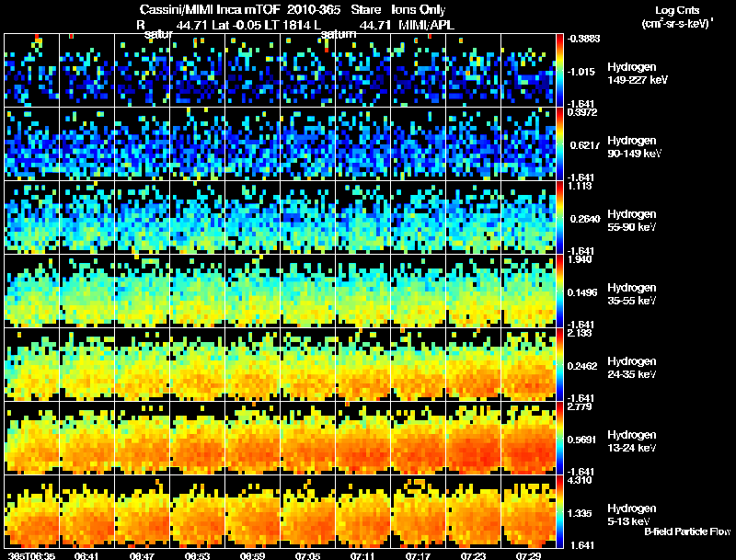Screen dimensions: 736x560
Task: Select the '07:11' time label
Action: click(362, 555)
